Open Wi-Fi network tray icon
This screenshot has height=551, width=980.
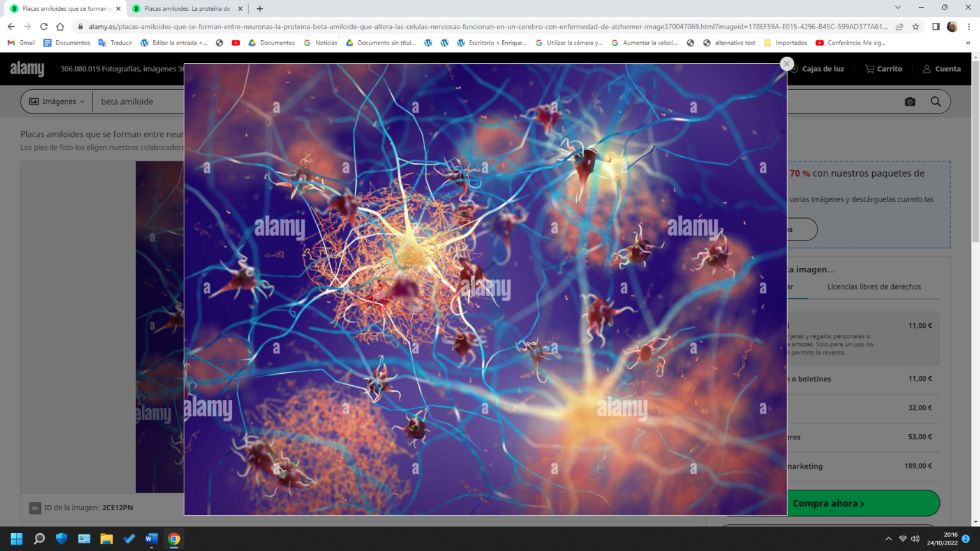tap(902, 539)
